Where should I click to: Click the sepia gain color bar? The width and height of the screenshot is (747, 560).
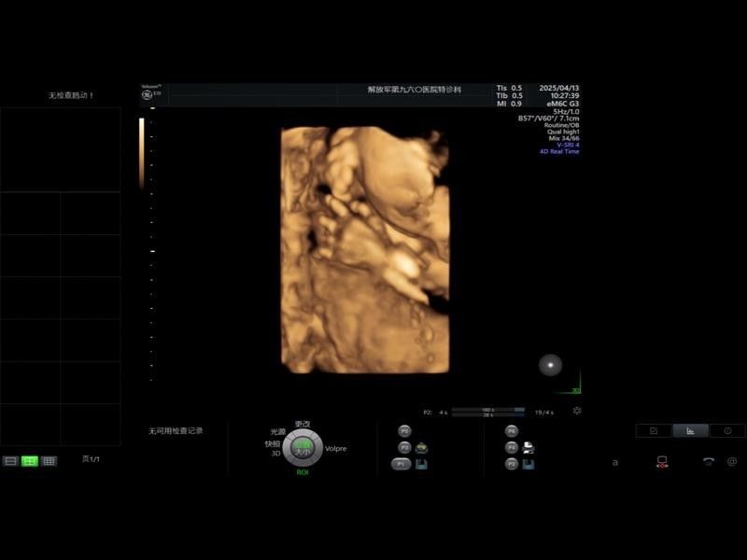click(x=142, y=153)
